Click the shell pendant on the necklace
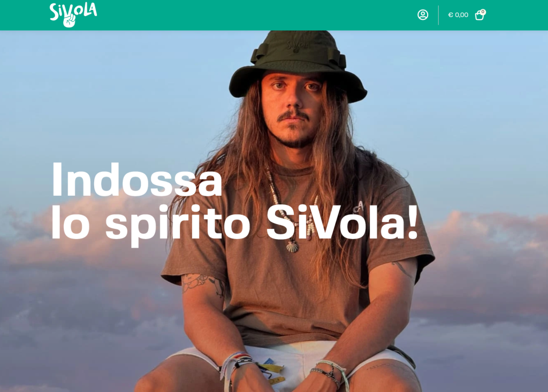Screen dimensions: 548x392 click(292, 248)
